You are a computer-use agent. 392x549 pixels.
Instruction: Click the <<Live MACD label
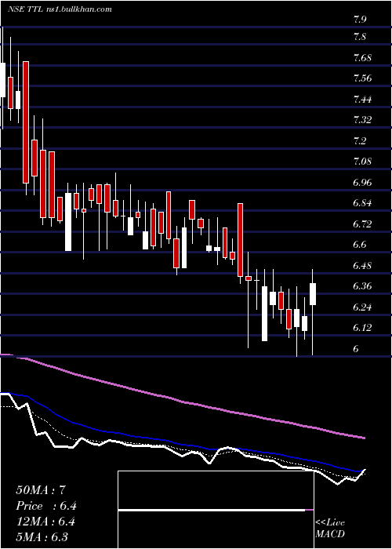[330, 528]
